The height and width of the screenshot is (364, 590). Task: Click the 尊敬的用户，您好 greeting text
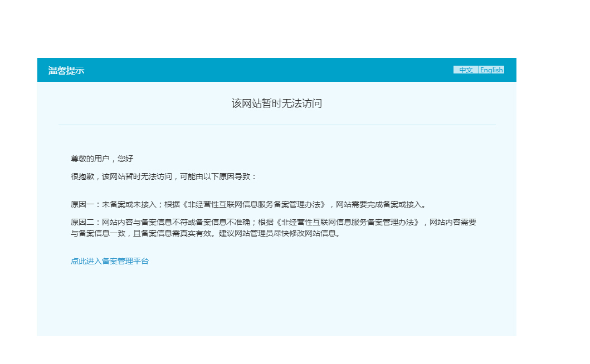[102, 159]
